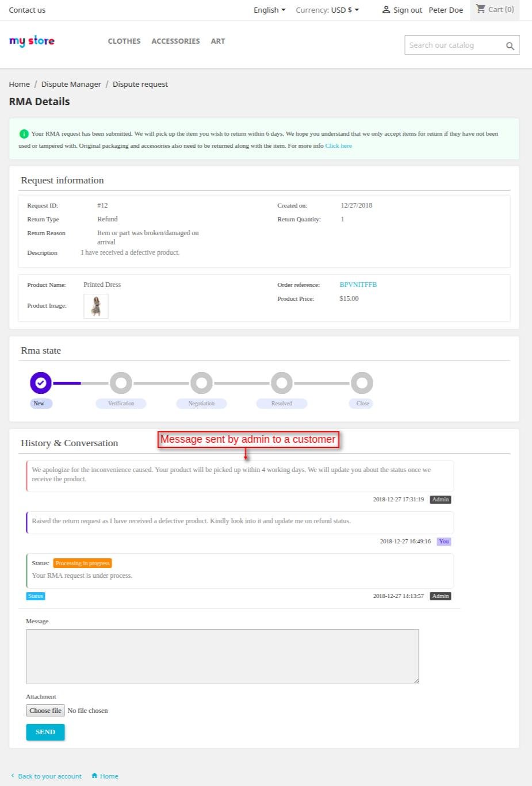Click the Choose file button
Image resolution: width=532 pixels, height=786 pixels.
point(45,711)
